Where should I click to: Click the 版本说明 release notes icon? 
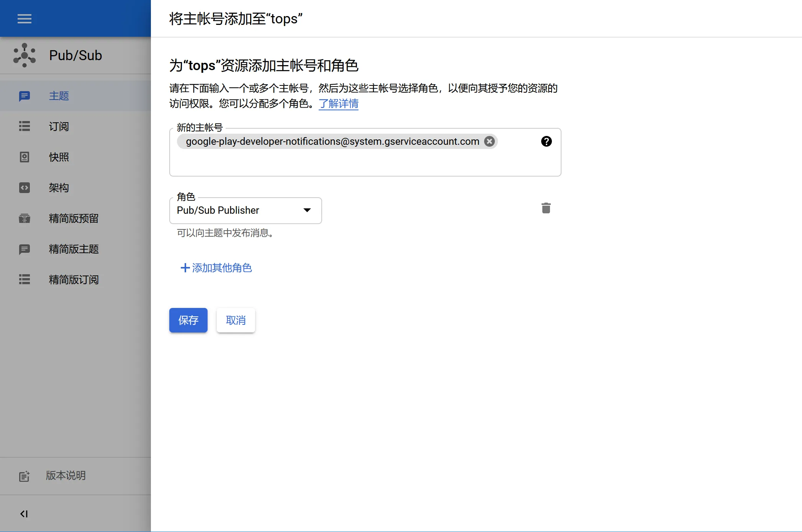[25, 476]
